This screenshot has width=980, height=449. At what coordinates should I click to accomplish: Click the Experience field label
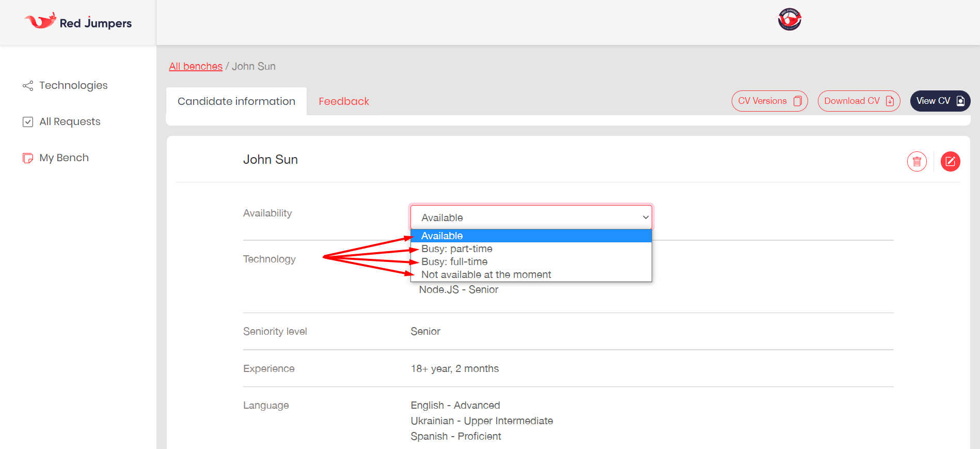(x=269, y=368)
